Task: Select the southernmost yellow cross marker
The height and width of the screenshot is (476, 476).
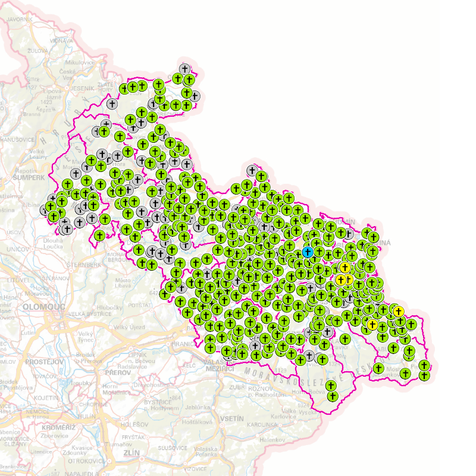Action: [x=372, y=324]
